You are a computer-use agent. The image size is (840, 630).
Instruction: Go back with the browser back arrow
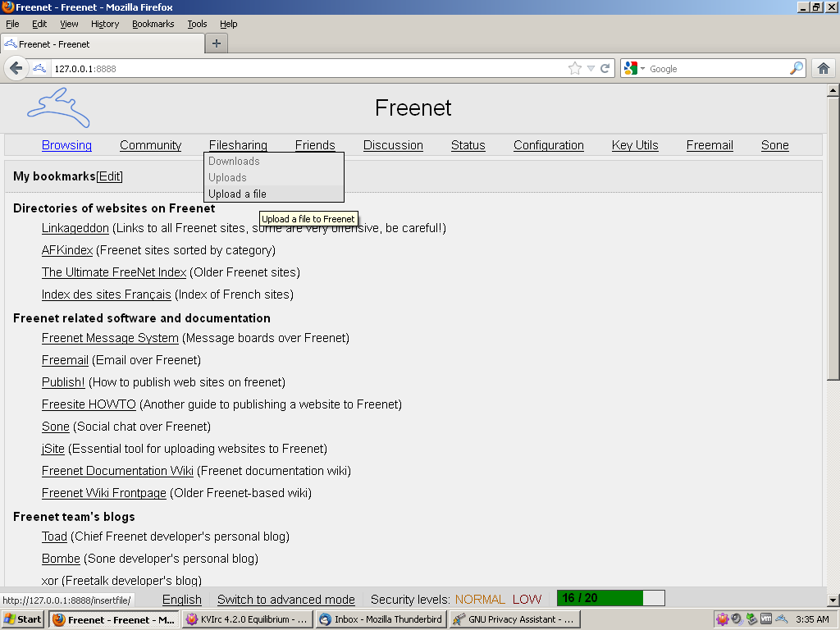[x=16, y=69]
